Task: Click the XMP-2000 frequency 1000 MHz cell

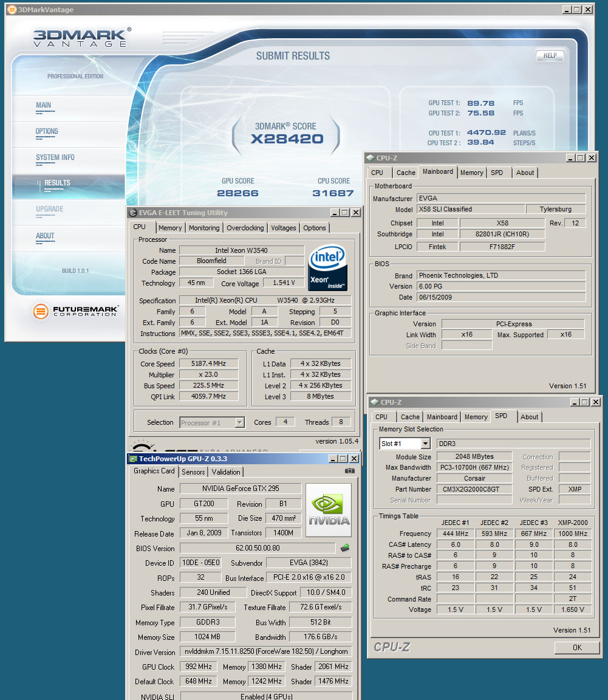Action: click(573, 534)
